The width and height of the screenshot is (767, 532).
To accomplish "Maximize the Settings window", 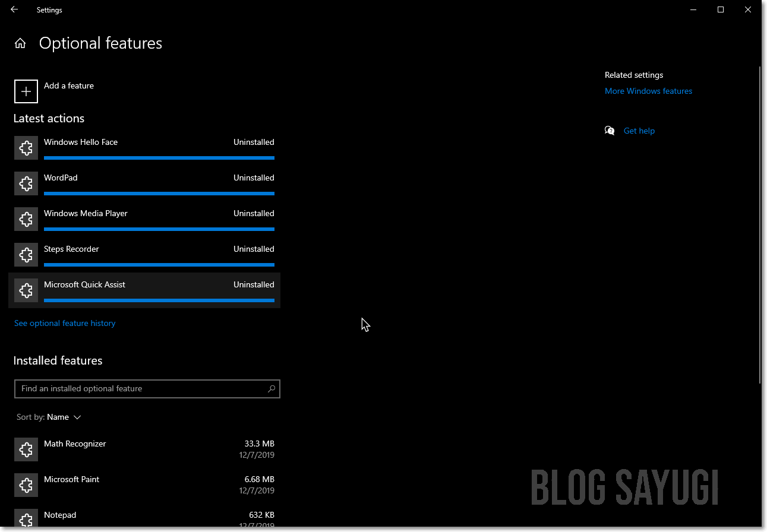I will click(721, 9).
